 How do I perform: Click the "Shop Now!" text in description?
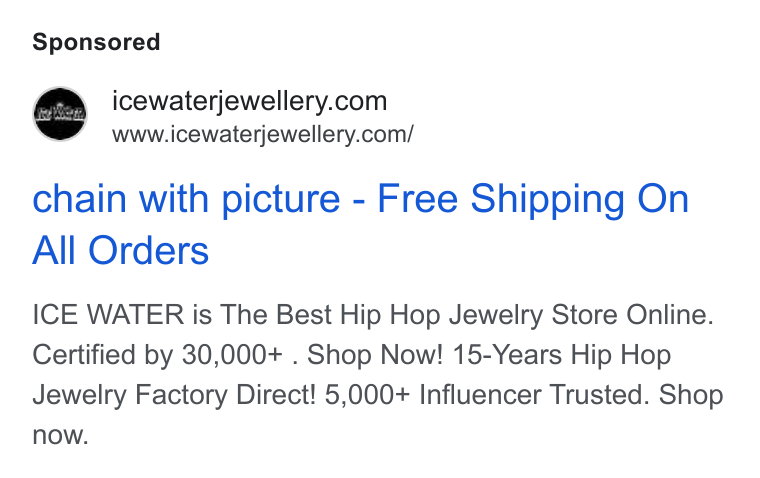click(375, 355)
